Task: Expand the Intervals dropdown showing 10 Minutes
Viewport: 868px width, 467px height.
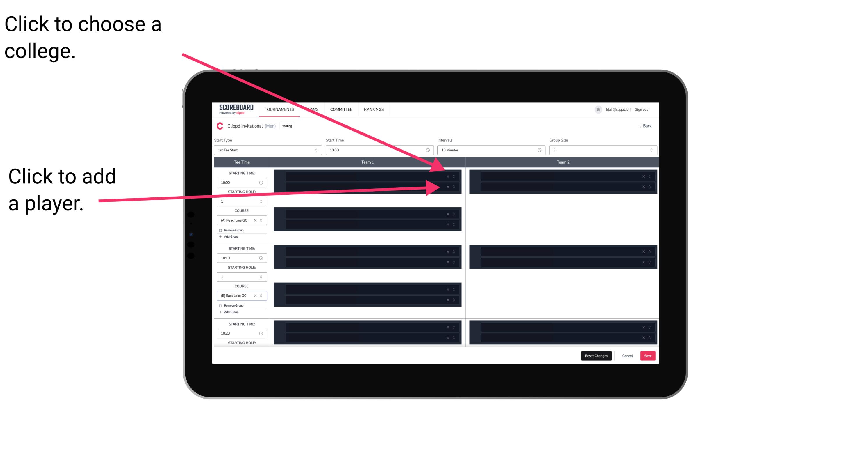Action: pyautogui.click(x=489, y=150)
